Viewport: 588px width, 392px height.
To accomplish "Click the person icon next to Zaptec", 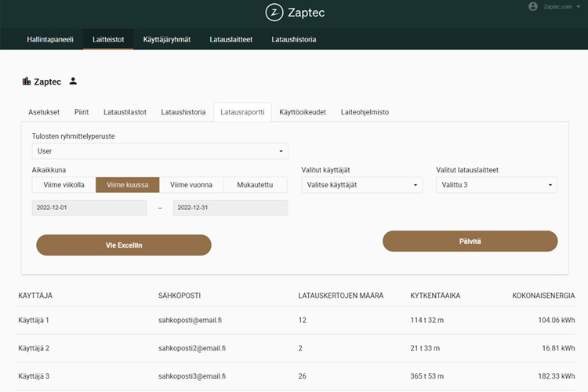I will click(x=73, y=81).
